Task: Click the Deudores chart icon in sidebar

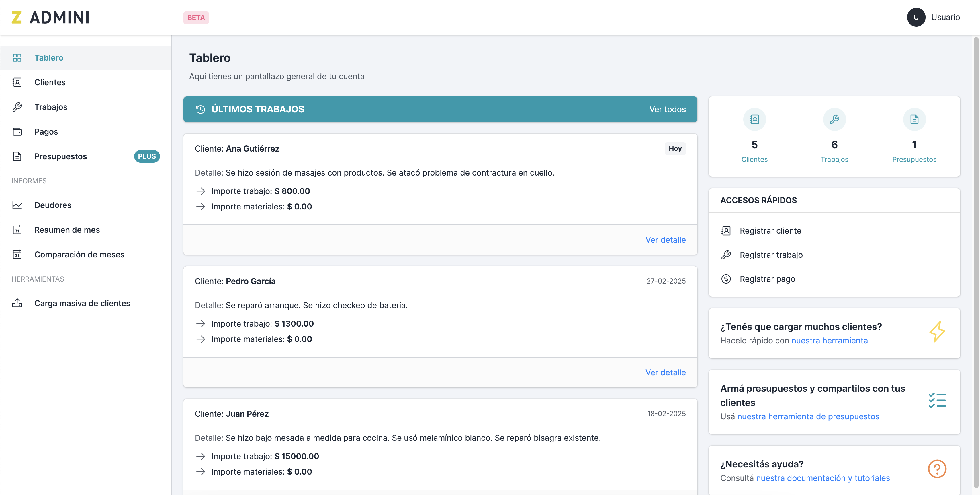Action: 17,205
